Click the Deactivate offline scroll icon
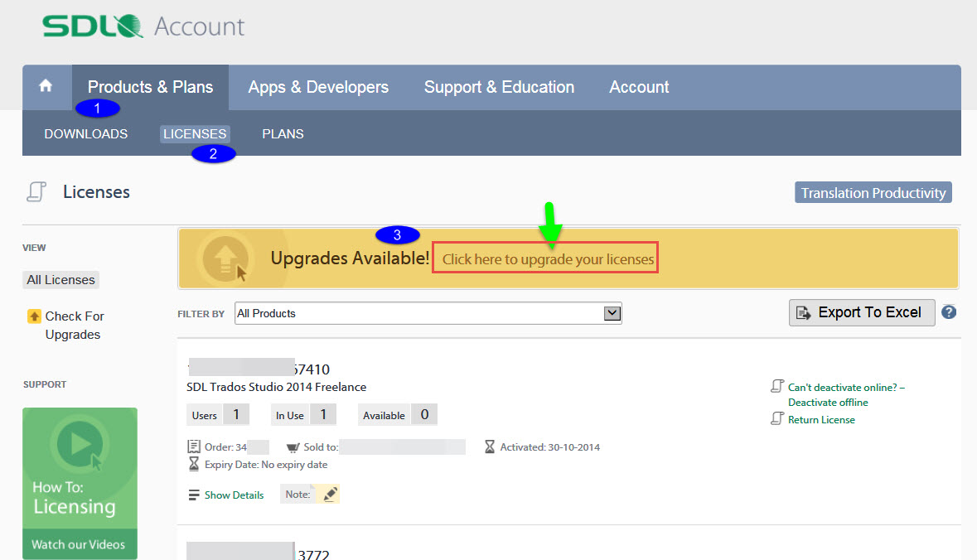This screenshot has width=977, height=560. 777,386
